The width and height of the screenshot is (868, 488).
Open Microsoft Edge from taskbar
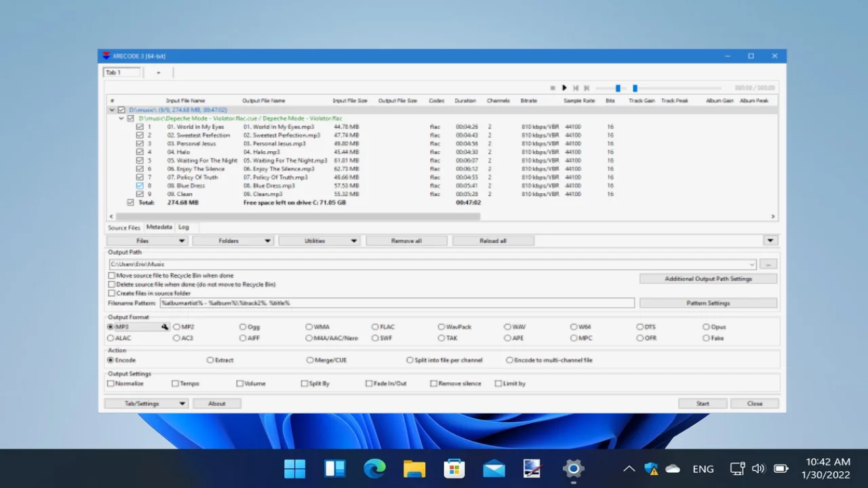pos(374,468)
